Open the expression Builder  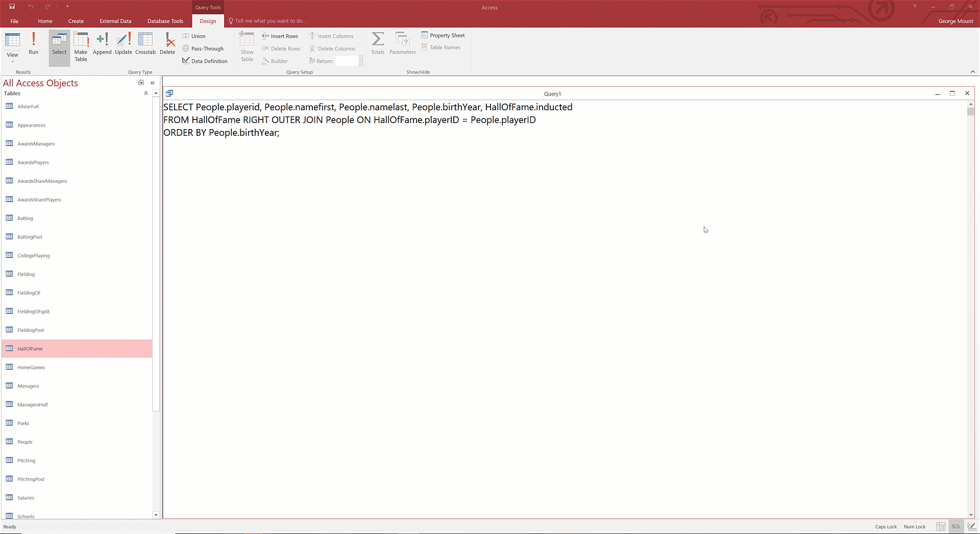click(275, 61)
